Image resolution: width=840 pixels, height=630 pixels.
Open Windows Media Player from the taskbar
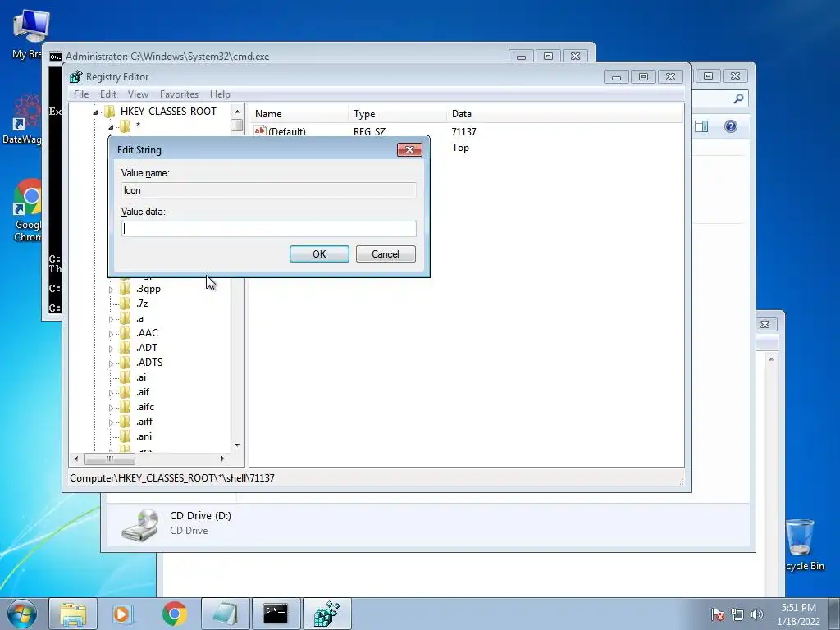coord(123,614)
